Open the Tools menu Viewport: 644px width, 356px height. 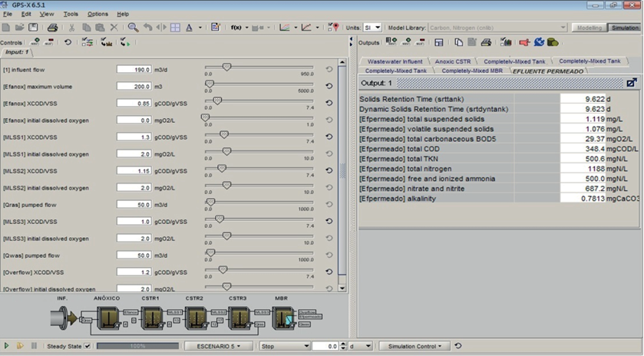[71, 14]
